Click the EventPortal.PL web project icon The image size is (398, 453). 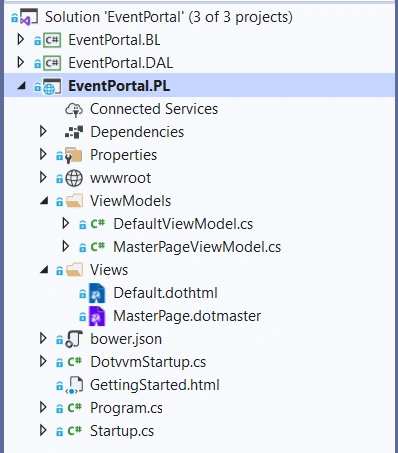point(52,86)
